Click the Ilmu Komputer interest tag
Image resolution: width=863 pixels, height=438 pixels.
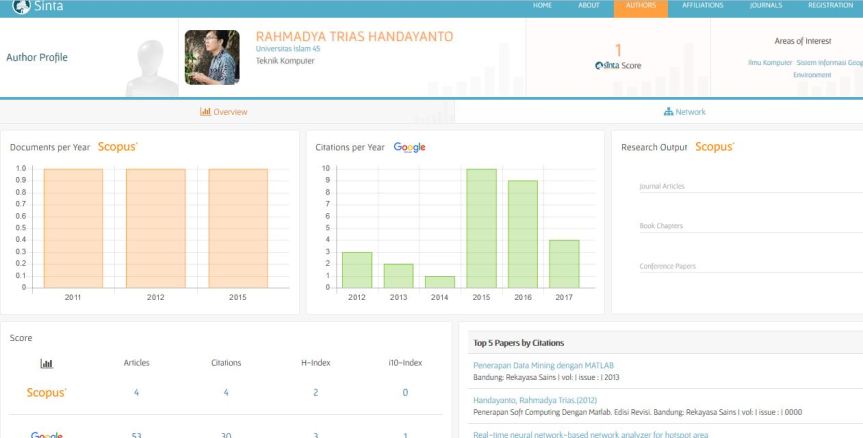(x=770, y=62)
